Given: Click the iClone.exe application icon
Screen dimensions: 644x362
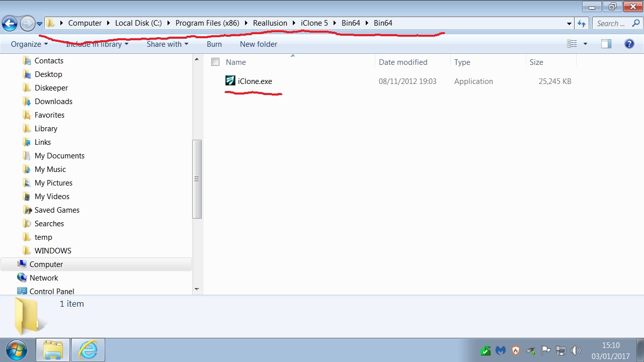Looking at the screenshot, I should click(230, 81).
